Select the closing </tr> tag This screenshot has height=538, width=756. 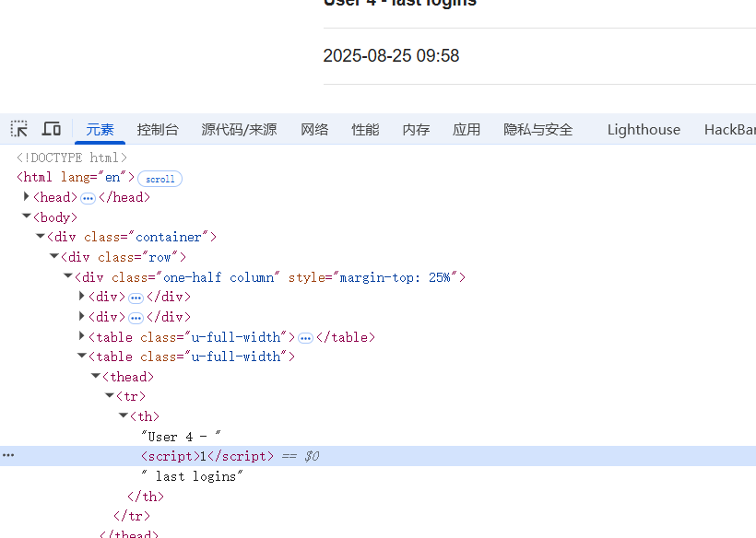(x=132, y=516)
